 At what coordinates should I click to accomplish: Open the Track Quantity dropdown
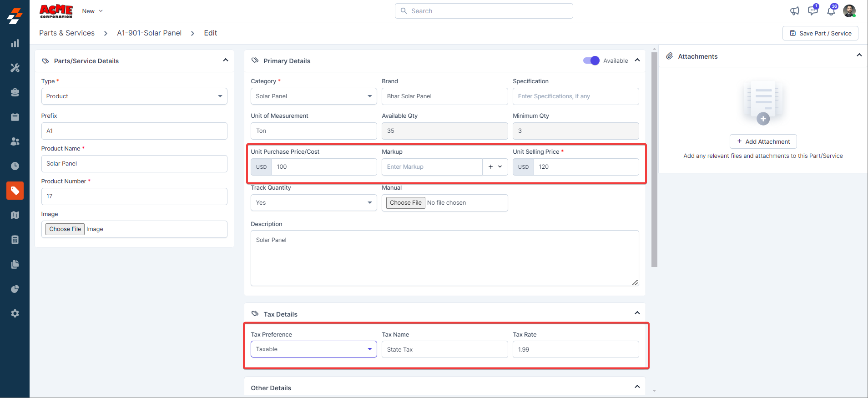coord(313,203)
